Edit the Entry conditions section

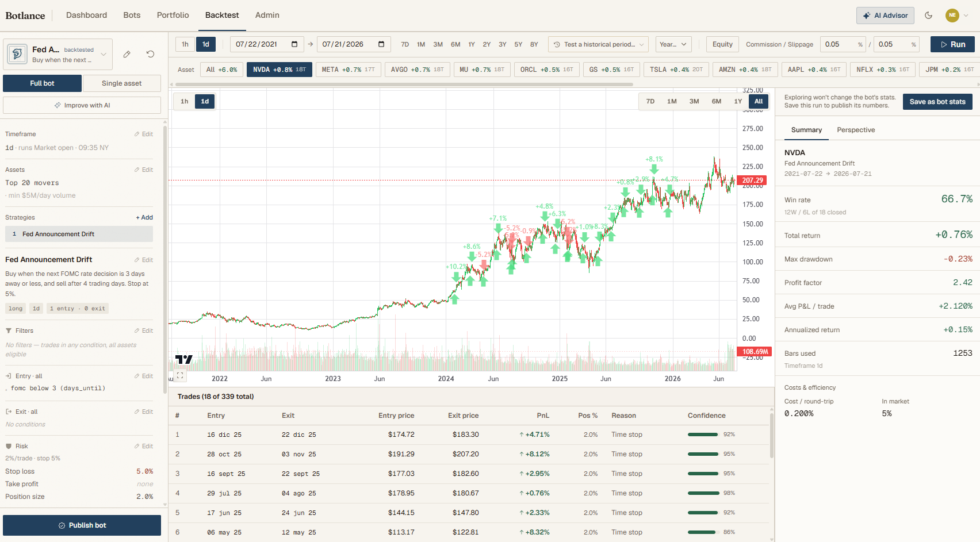coord(144,376)
